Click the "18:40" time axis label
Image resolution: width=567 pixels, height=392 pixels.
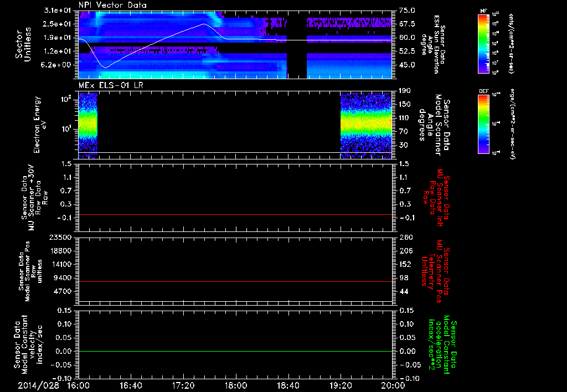coord(288,385)
